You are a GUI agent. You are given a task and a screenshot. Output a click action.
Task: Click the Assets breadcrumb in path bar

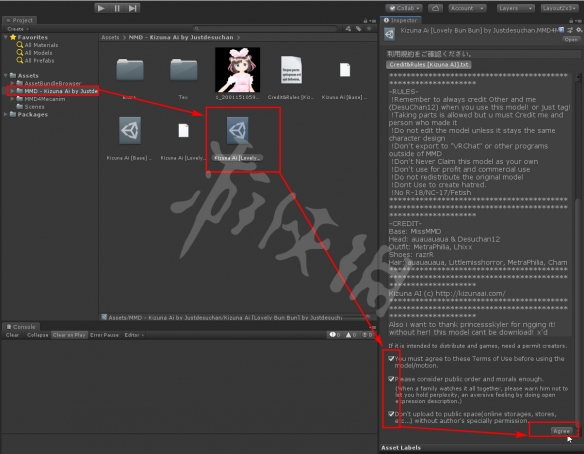(x=110, y=37)
